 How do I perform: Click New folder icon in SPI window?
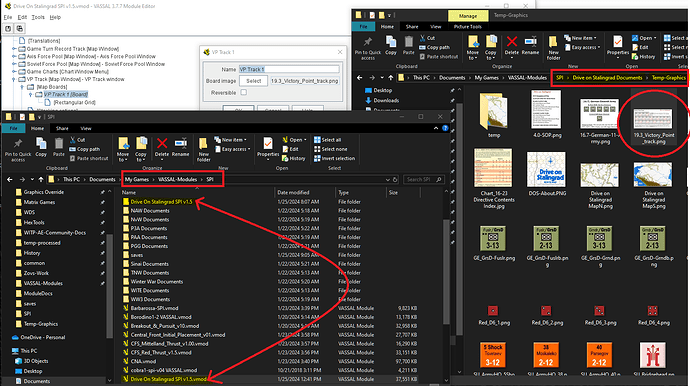coord(203,150)
